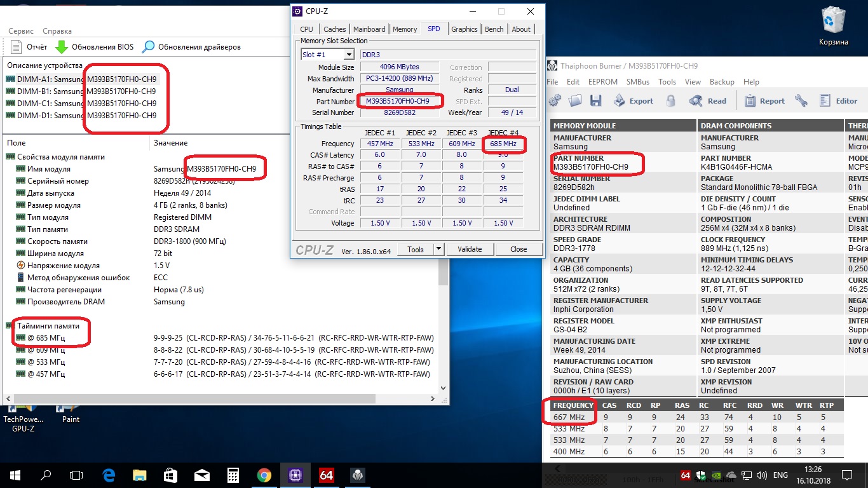This screenshot has height=488, width=868.
Task: Click the Export button in Thaiphoon Burner
Action: [634, 100]
